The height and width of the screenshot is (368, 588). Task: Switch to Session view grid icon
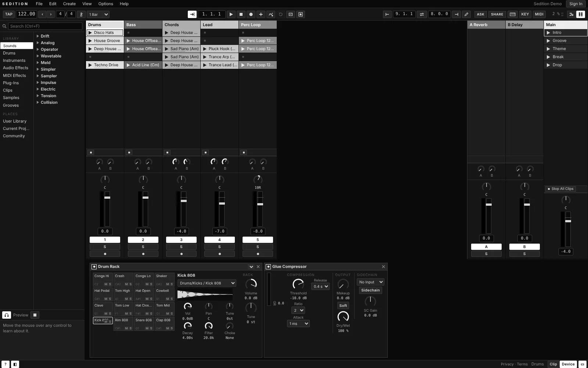[580, 14]
